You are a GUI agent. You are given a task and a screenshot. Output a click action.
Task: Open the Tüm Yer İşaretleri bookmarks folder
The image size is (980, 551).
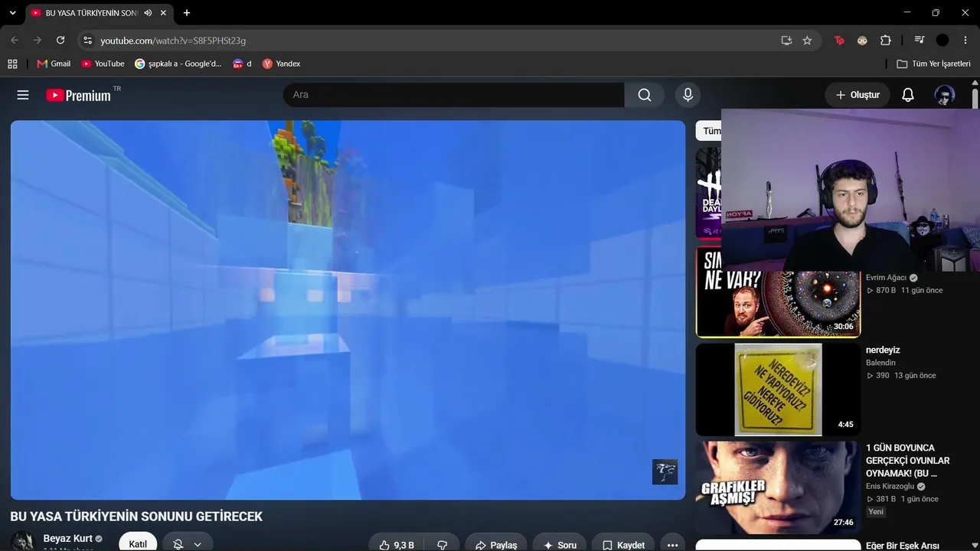click(x=933, y=64)
